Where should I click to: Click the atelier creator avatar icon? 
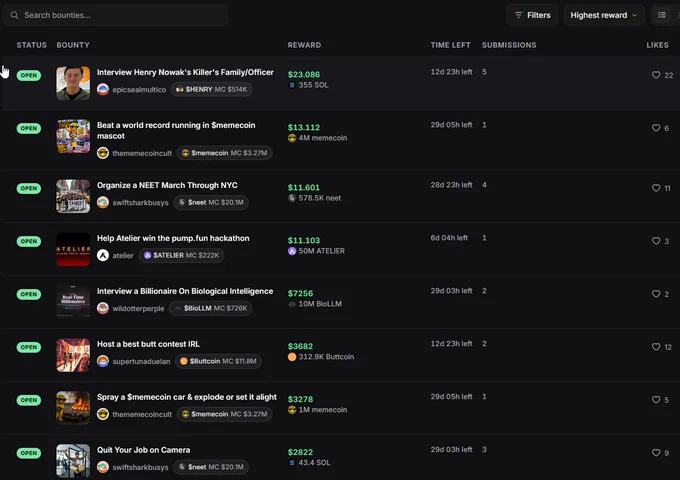tap(103, 255)
